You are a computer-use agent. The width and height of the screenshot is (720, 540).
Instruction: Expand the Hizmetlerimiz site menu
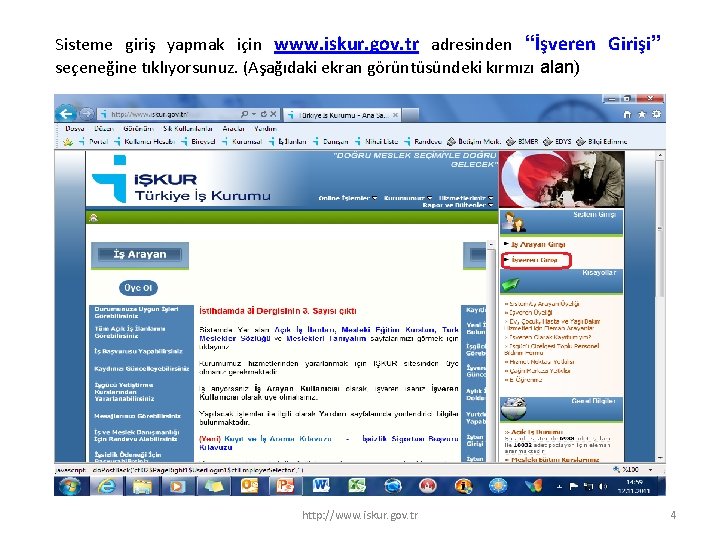466,198
